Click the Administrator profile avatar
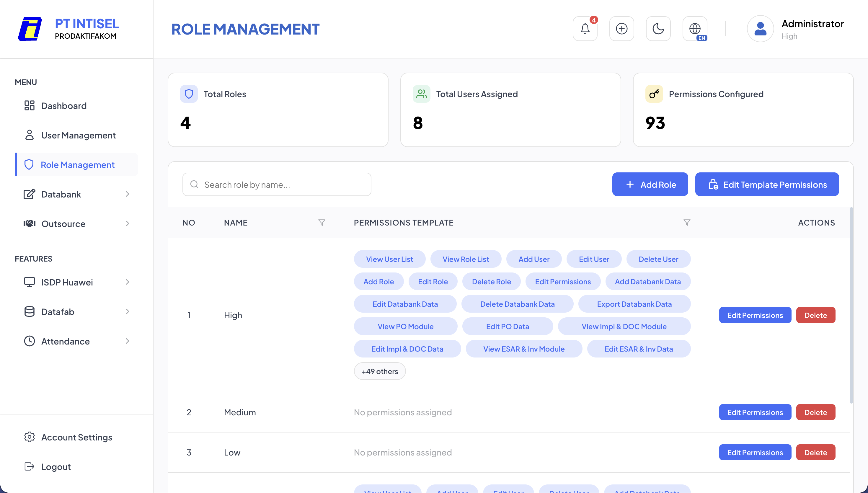Viewport: 868px width, 493px height. click(x=760, y=29)
